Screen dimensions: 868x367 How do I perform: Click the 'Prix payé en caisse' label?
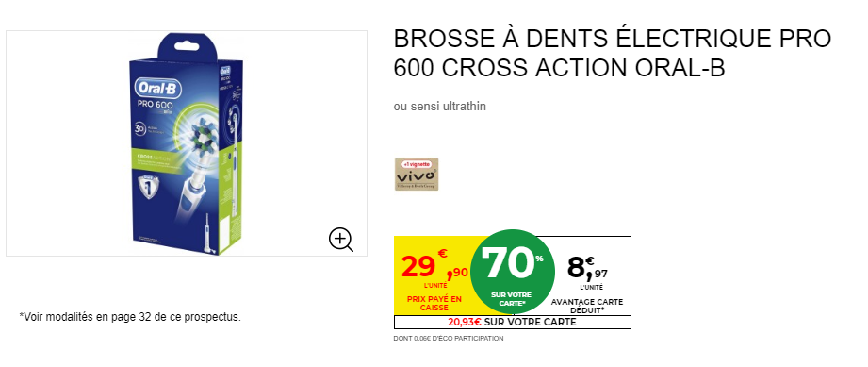[434, 303]
